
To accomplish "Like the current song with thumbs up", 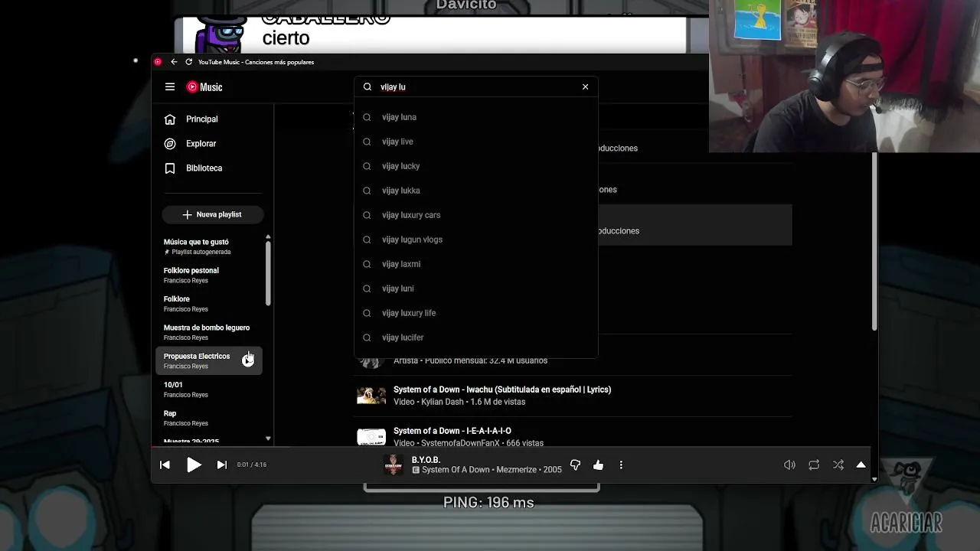I will click(598, 465).
